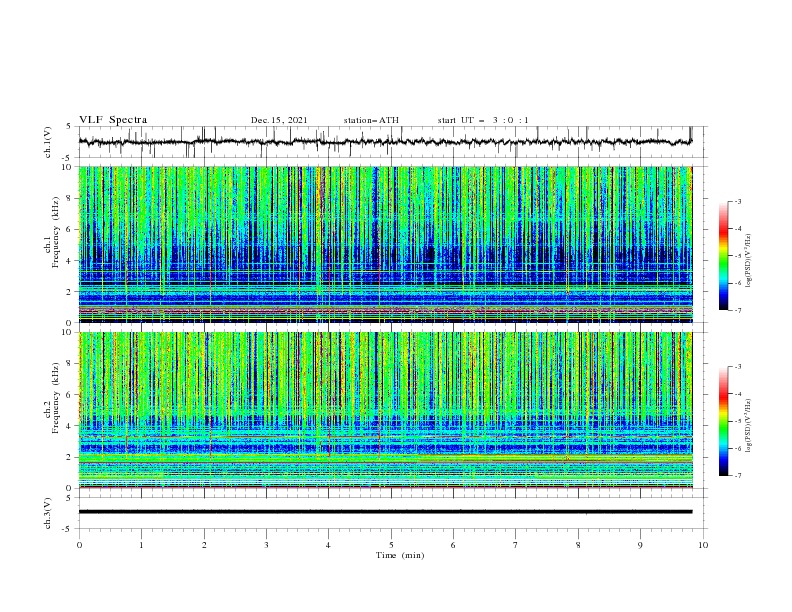792x612 pixels.
Task: Click the '-7' label on lower colorbar
Action: pyautogui.click(x=737, y=476)
